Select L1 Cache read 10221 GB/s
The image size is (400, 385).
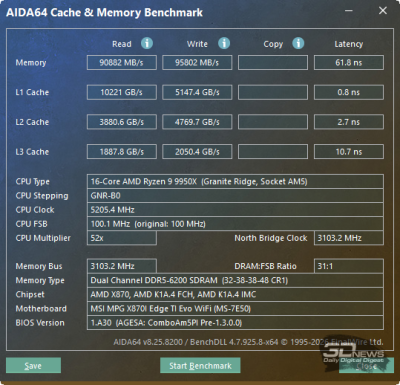(x=122, y=92)
